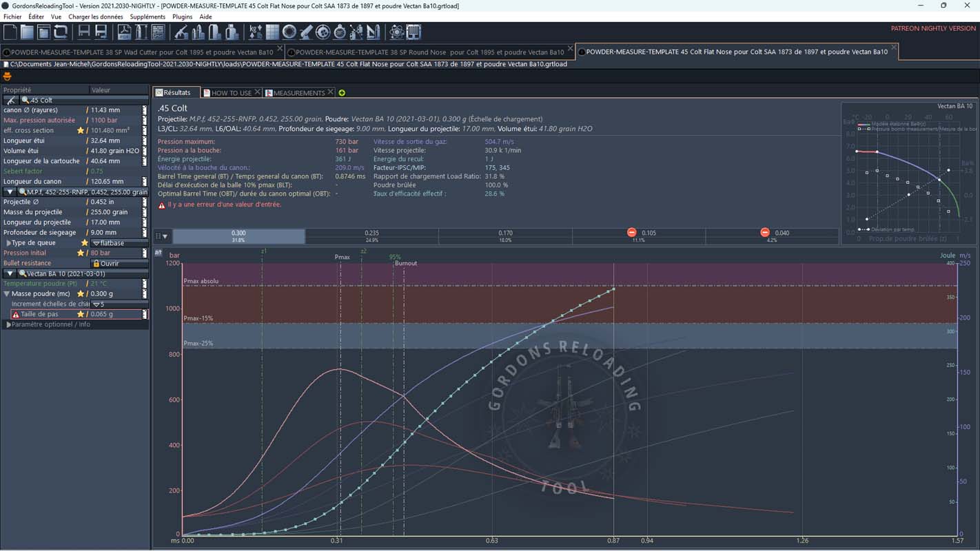980x551 pixels.
Task: Click the rifle toolbar icon
Action: coord(181,32)
